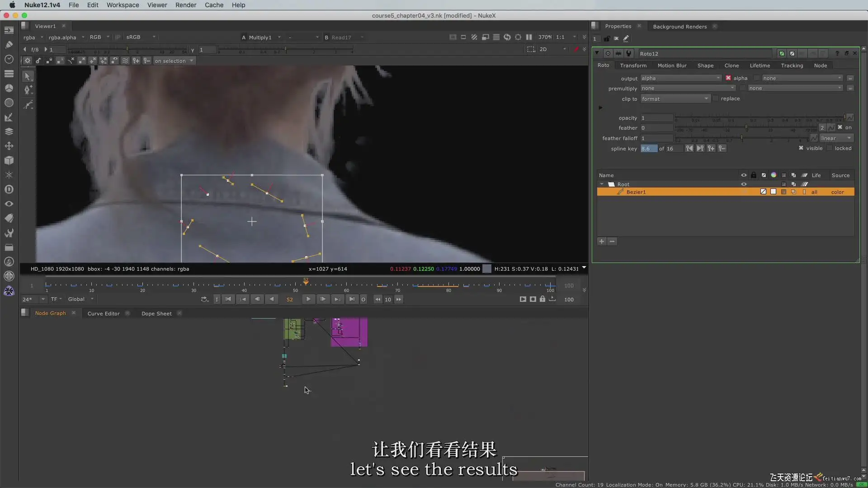Open the Transform nodes toolbar icon
The image size is (868, 488).
(9, 146)
